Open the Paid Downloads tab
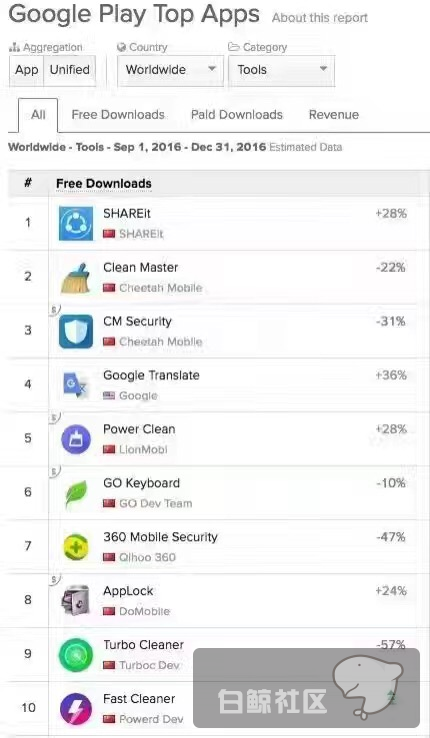 point(237,115)
